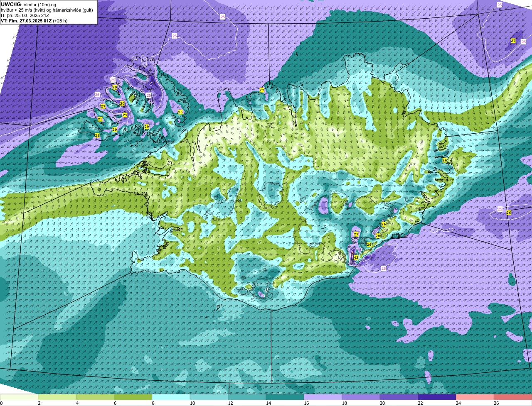Select the 20–22 violet legend swatch

[399, 397]
